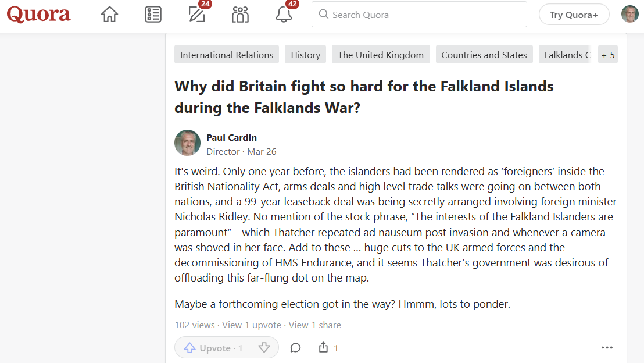Open the Spaces people icon
644x363 pixels.
coord(240,15)
